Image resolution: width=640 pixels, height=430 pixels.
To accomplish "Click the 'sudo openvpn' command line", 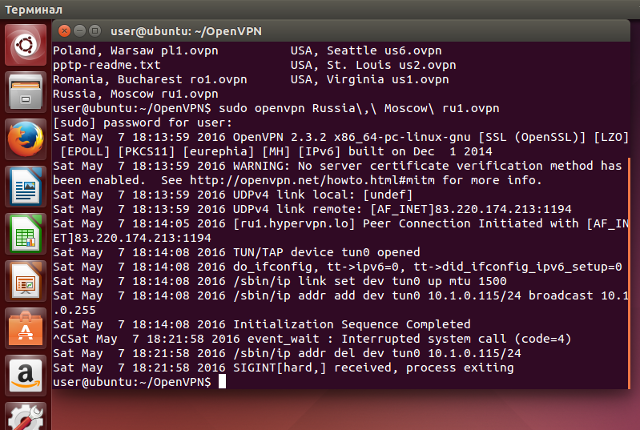I will point(359,109).
